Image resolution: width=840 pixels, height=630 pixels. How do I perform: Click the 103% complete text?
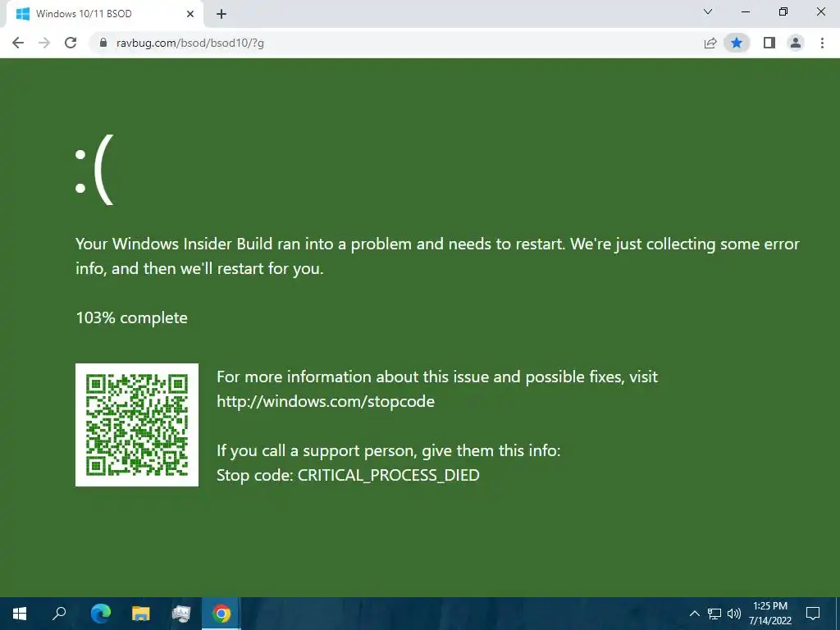tap(132, 317)
